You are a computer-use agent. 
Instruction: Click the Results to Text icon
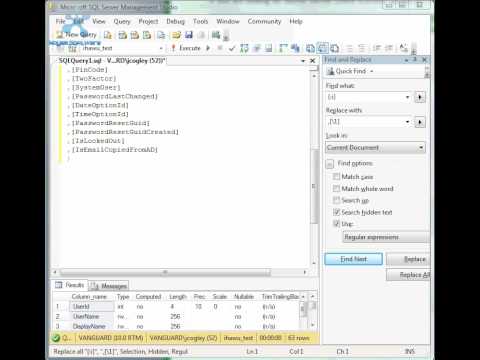(x=310, y=49)
